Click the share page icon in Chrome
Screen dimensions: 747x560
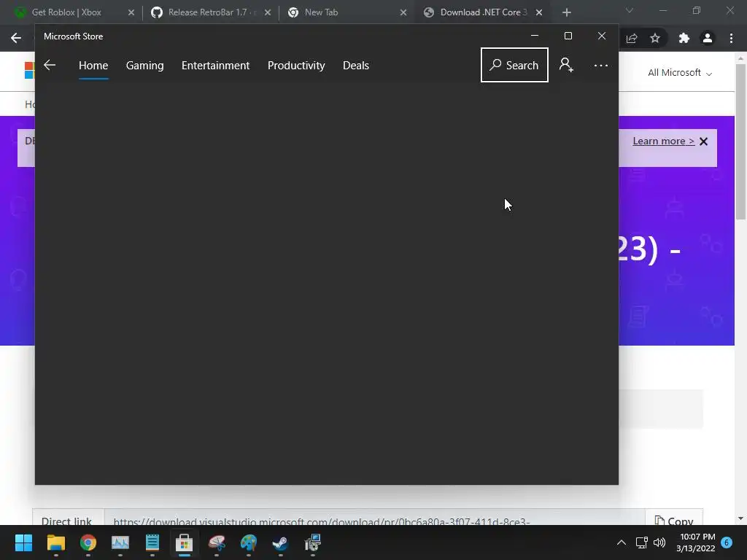click(x=632, y=38)
